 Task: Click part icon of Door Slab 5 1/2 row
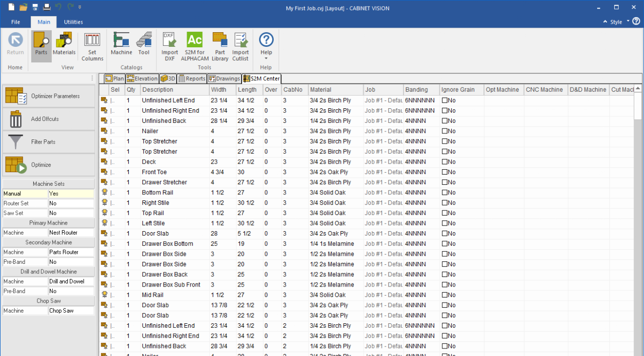pyautogui.click(x=104, y=233)
